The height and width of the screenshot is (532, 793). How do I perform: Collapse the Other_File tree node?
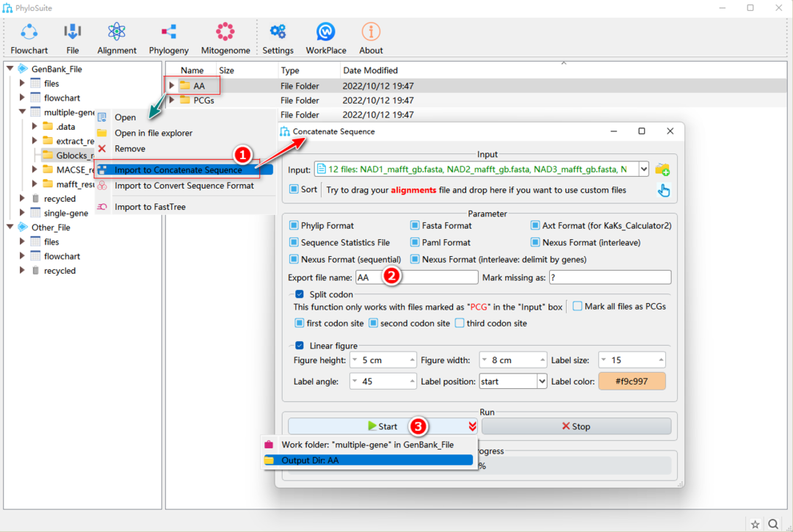(10, 227)
